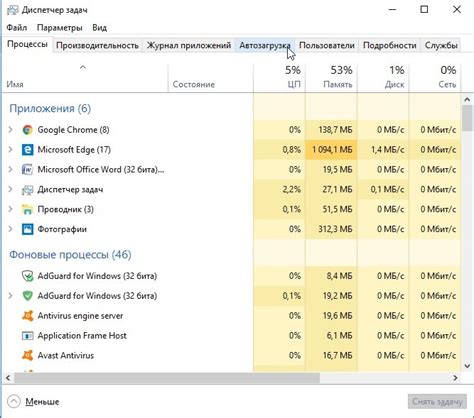474x418 pixels.
Task: Click the 27,1 МБ memory value
Action: (337, 190)
